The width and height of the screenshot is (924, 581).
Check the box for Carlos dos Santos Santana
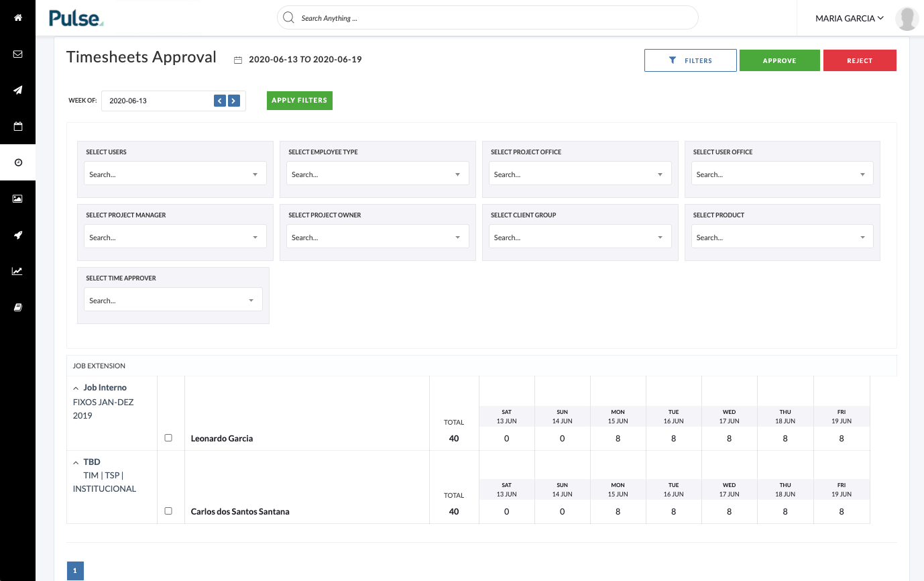click(168, 511)
